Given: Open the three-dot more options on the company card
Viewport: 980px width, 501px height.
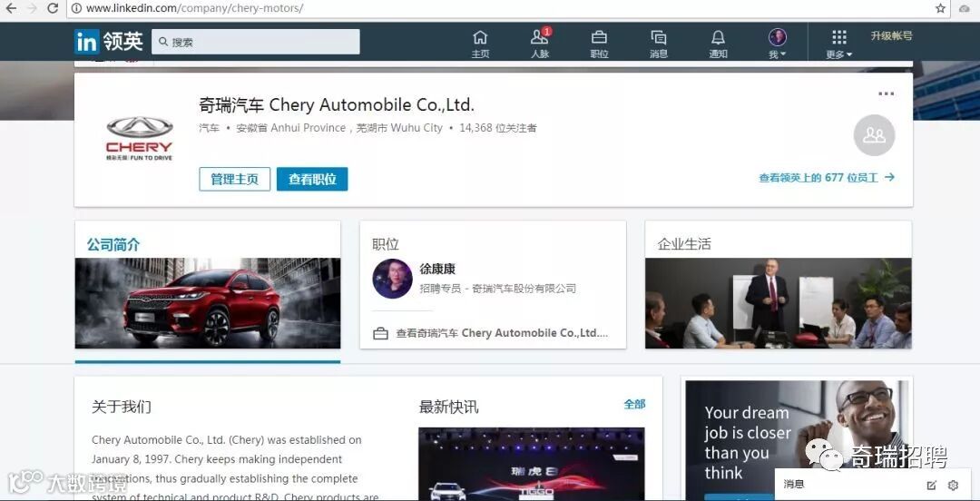Looking at the screenshot, I should [x=887, y=93].
